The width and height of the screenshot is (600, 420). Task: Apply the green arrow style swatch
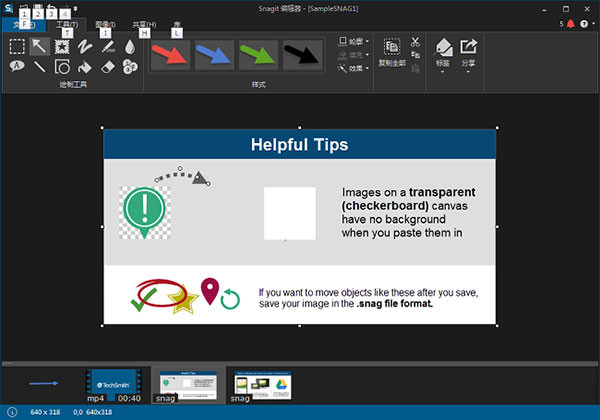258,55
